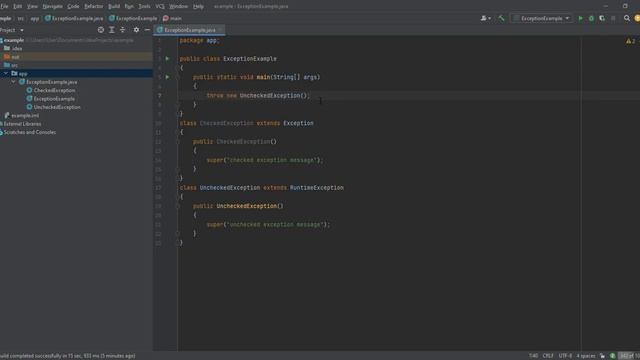Click ExceptionExample class breadcrumb in navigation bar
640x360 pixels.
[x=133, y=18]
